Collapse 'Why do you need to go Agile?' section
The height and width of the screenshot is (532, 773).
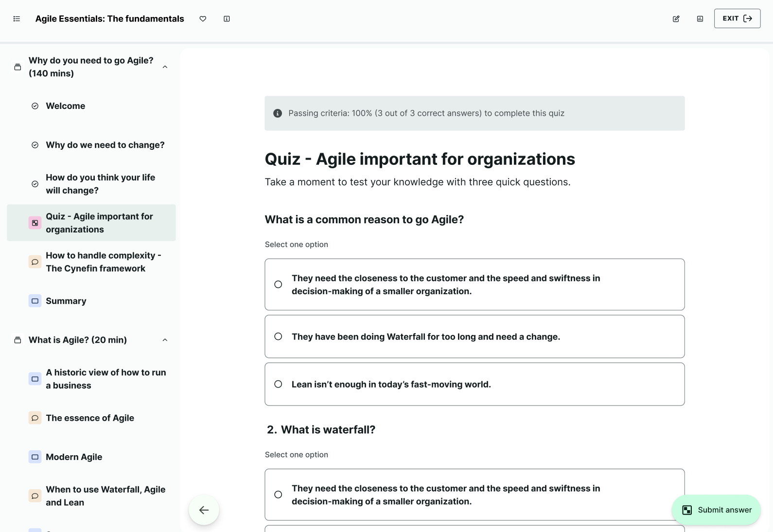(165, 67)
